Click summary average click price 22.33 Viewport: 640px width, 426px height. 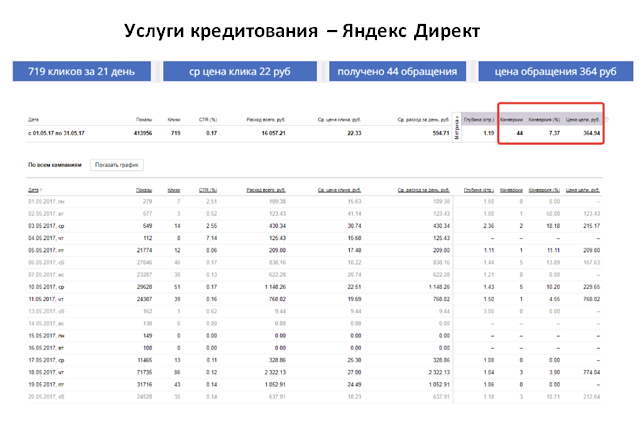click(x=354, y=133)
